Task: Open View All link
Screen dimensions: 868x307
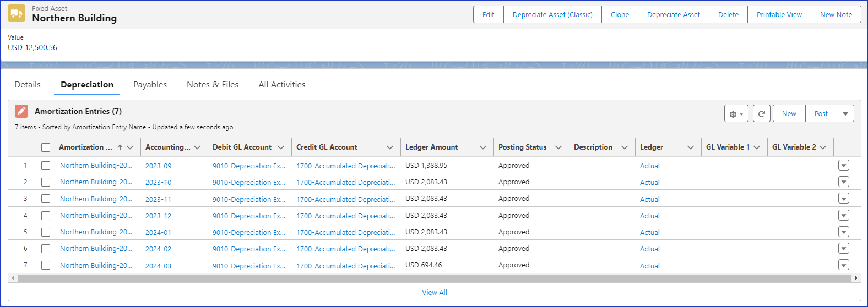Action: pyautogui.click(x=435, y=293)
